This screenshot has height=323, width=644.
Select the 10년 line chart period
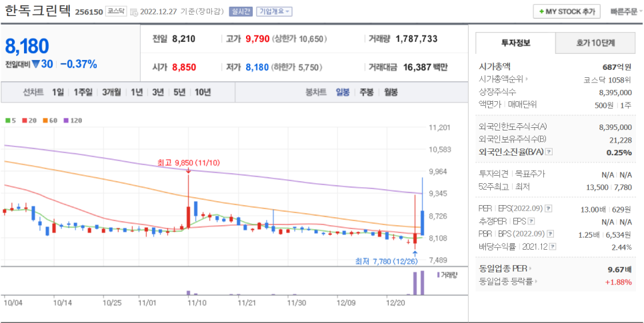coord(203,93)
